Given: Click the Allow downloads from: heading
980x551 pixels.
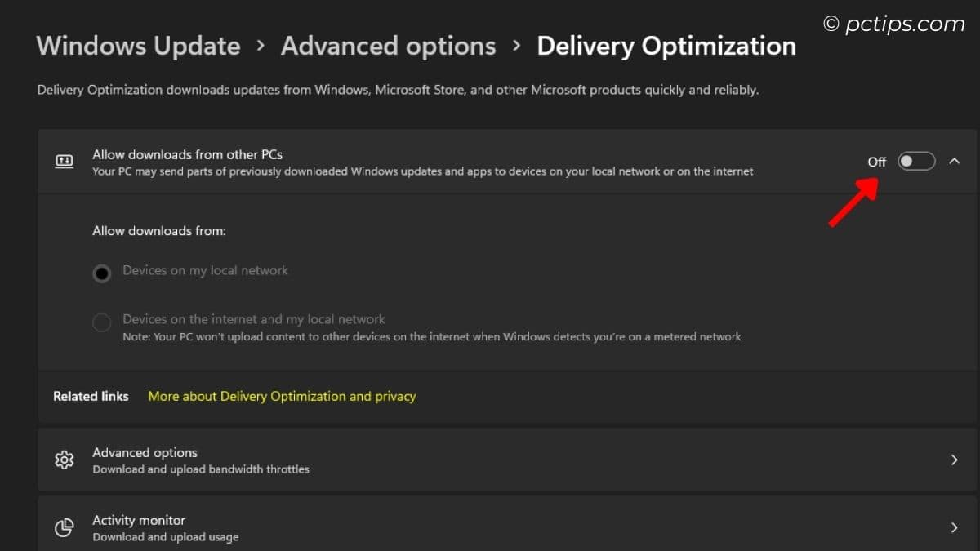Looking at the screenshot, I should 159,231.
